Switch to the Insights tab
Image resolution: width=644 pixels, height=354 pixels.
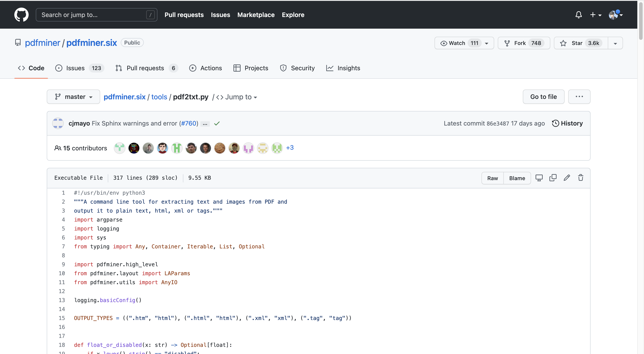[x=343, y=68]
